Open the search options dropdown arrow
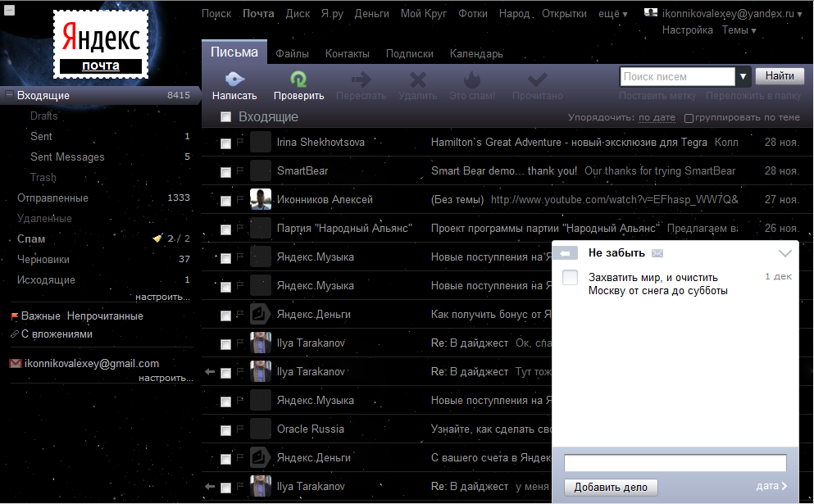This screenshot has height=504, width=814. click(x=743, y=76)
